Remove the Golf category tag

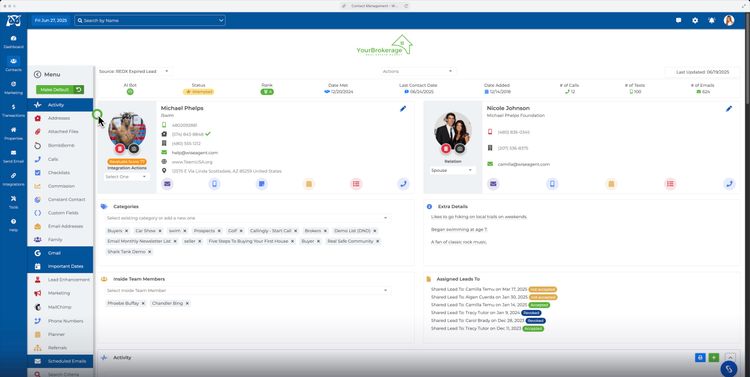point(241,231)
